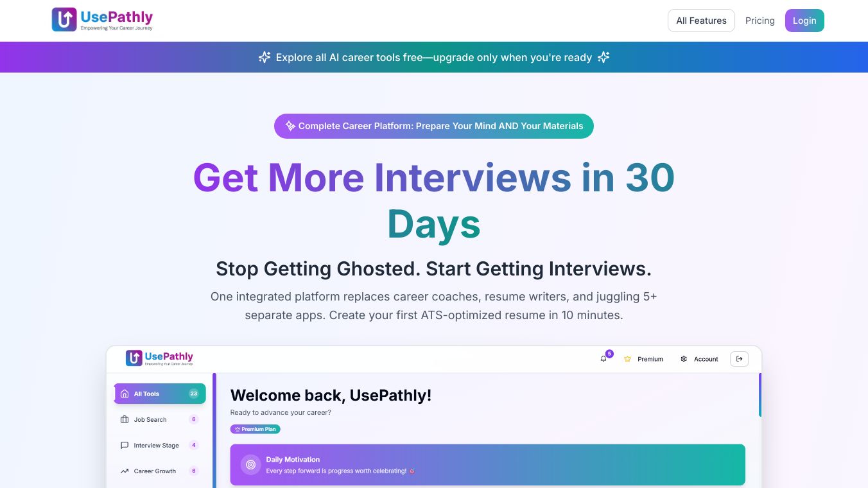
Task: Go to the Pricing page
Action: click(x=760, y=21)
